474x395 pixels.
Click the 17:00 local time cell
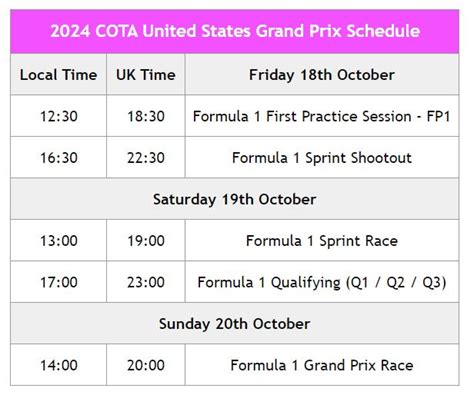click(x=59, y=282)
